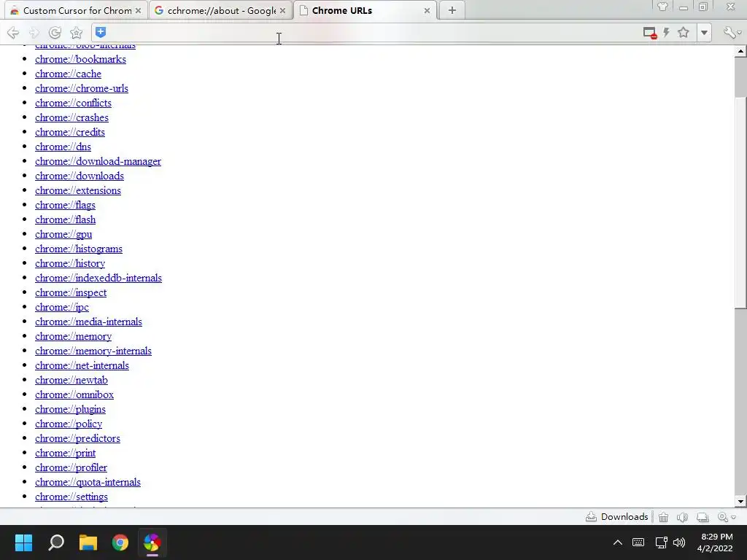
Task: Launch Google Chrome from taskbar
Action: pos(120,542)
